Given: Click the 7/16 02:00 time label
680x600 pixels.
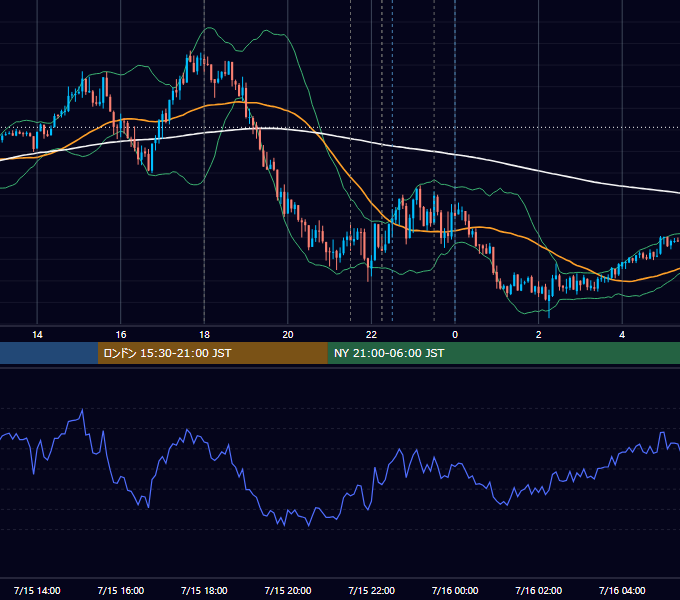Looking at the screenshot, I should tap(539, 590).
